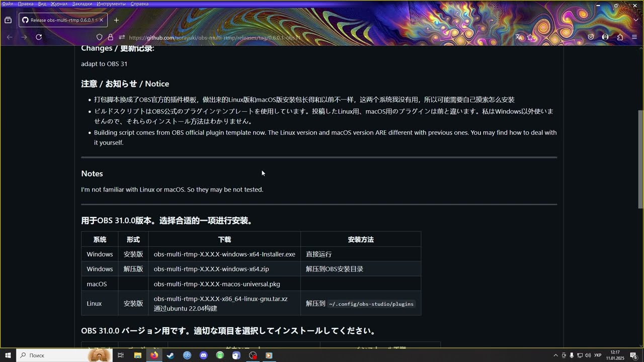Click '注意 / お知らせ / Notice' heading
Viewport: 644px width, 362px height.
(x=125, y=84)
